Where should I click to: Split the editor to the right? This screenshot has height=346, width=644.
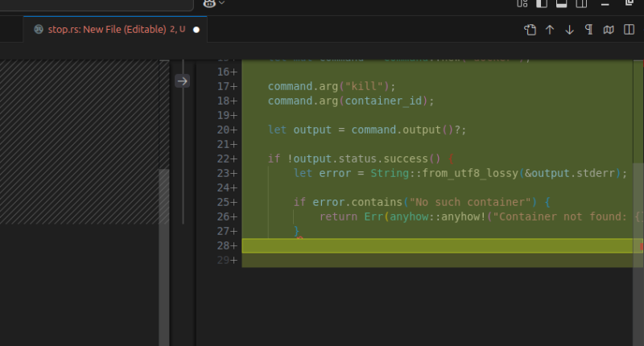(x=629, y=30)
